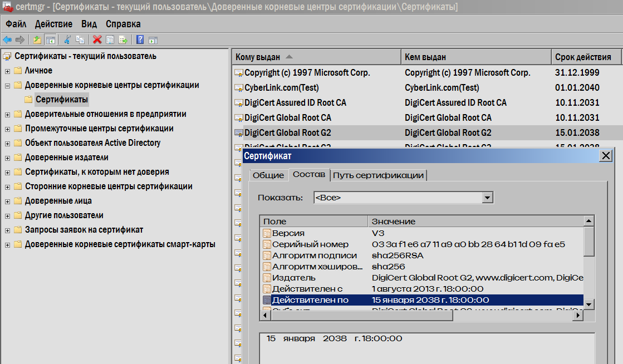This screenshot has height=364, width=623.
Task: Open the Действие menu
Action: click(53, 24)
